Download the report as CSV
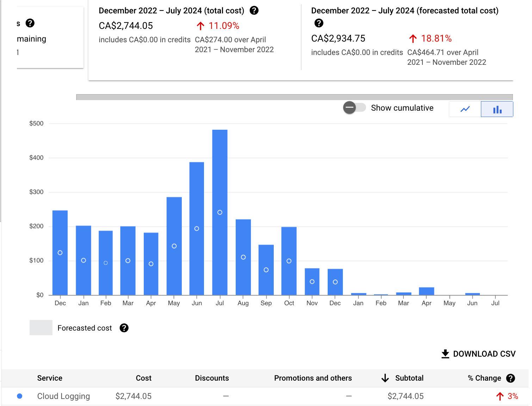The height and width of the screenshot is (406, 532). click(x=478, y=354)
